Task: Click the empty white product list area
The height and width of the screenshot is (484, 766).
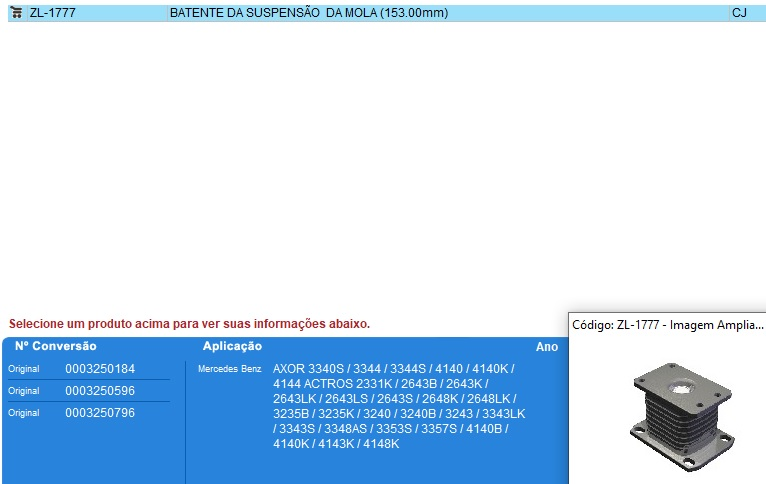Action: pyautogui.click(x=380, y=160)
